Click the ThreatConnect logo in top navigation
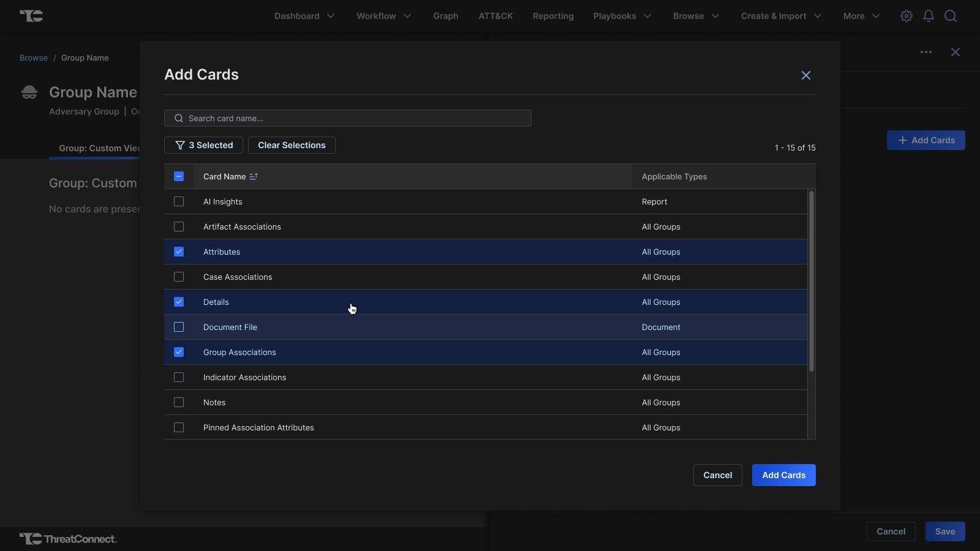The width and height of the screenshot is (980, 551). (x=31, y=16)
